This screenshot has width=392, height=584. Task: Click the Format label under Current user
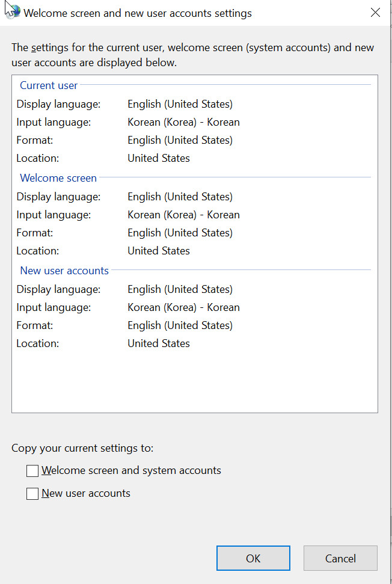pos(35,140)
